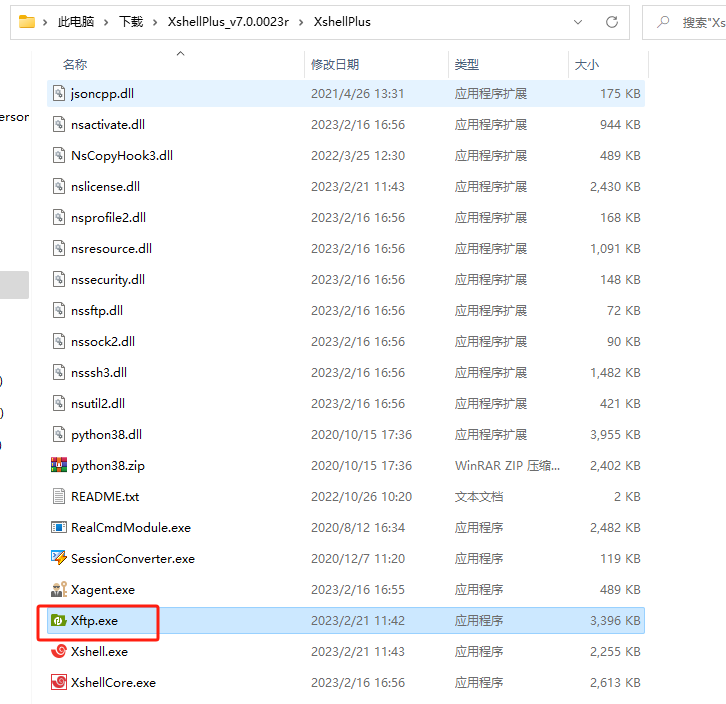Click the folder icon in the address bar
Screen dimensions: 726x704
pos(27,22)
